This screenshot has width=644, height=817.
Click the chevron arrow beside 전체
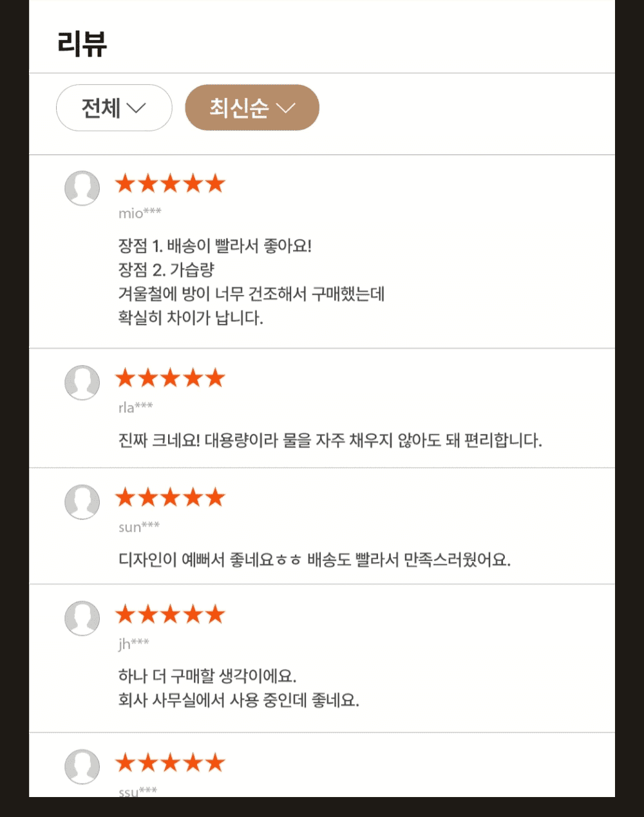137,108
